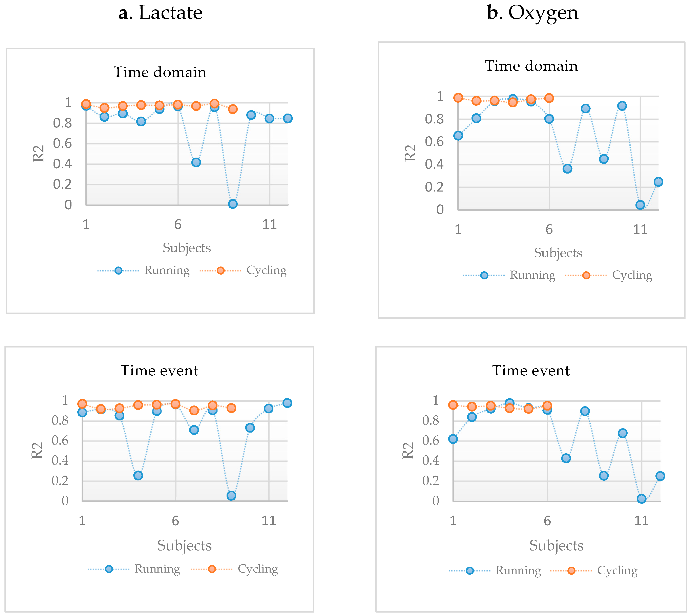Screen dimensions: 692x616
Task: Click the 'Time event' title of the Oxygen chart
Action: [531, 371]
